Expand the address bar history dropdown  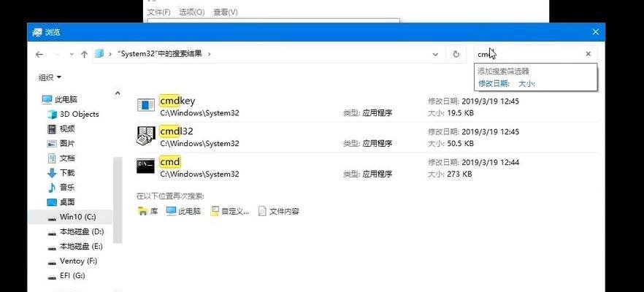coord(435,54)
